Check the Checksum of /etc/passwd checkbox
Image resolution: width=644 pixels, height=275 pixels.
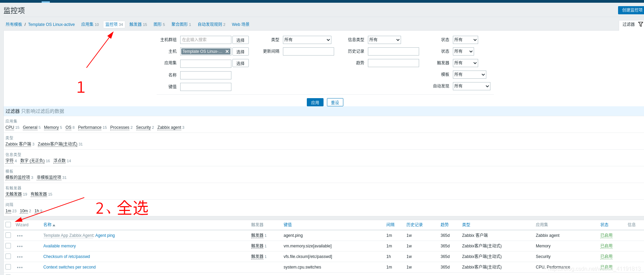click(8, 256)
